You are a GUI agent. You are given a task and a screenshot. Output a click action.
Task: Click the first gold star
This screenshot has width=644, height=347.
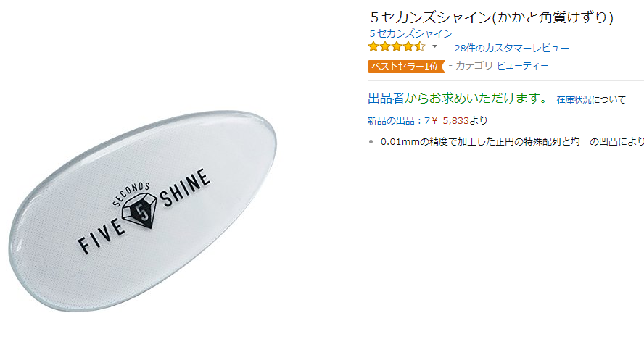click(373, 47)
